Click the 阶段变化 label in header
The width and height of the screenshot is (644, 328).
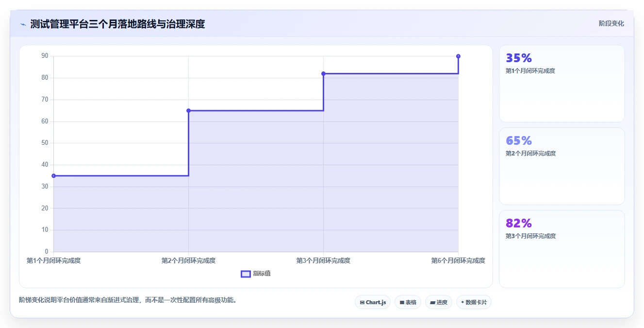[x=611, y=23]
